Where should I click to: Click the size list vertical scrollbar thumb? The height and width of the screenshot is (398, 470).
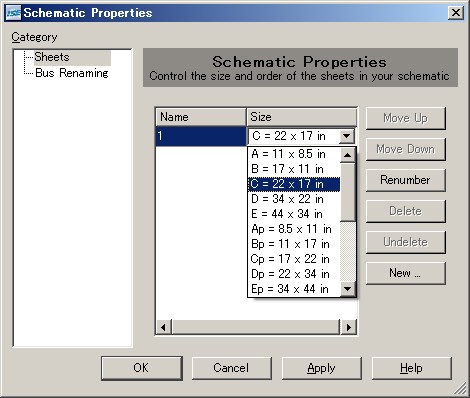click(x=348, y=192)
